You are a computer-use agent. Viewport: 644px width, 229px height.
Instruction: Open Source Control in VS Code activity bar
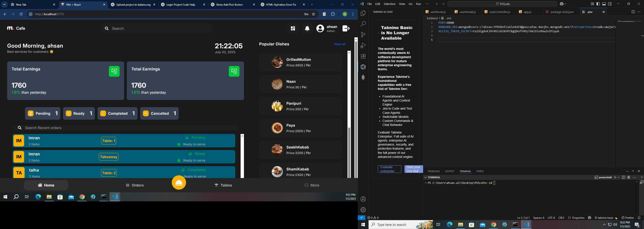[x=363, y=35]
